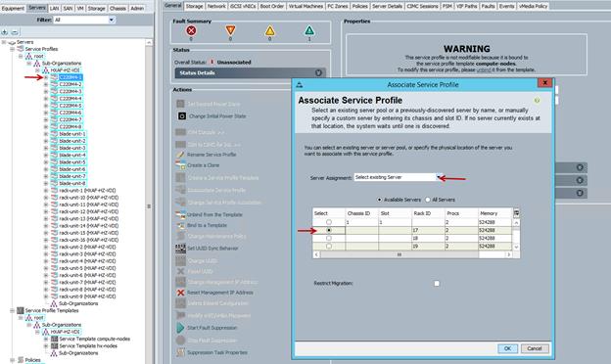The image size is (611, 364).
Task: Switch to the Storage tab
Action: coord(194,6)
